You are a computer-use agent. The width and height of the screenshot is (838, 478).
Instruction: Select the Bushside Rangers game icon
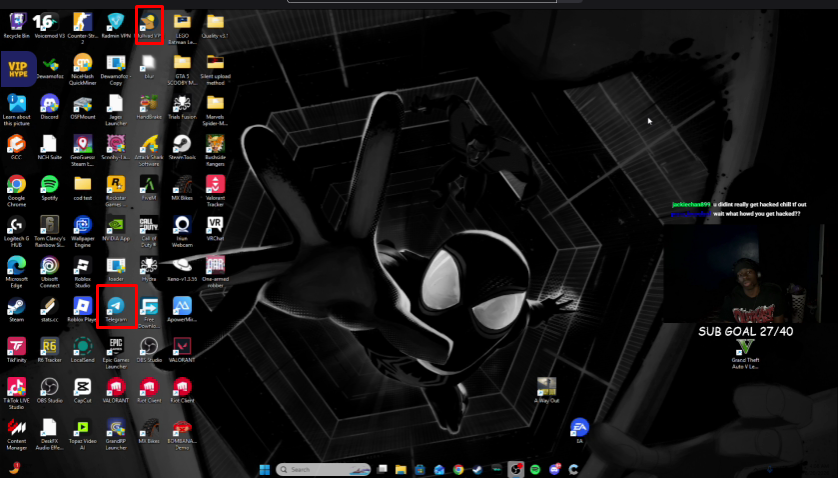coord(215,150)
